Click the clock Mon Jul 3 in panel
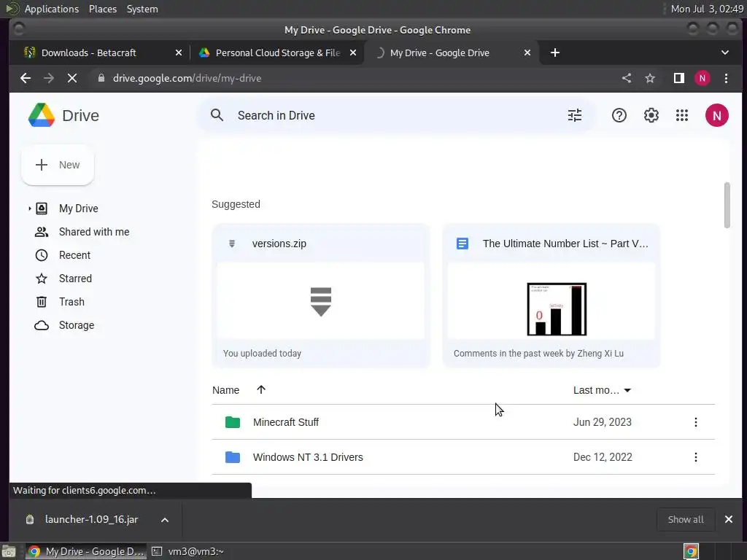This screenshot has width=747, height=560. [x=707, y=9]
